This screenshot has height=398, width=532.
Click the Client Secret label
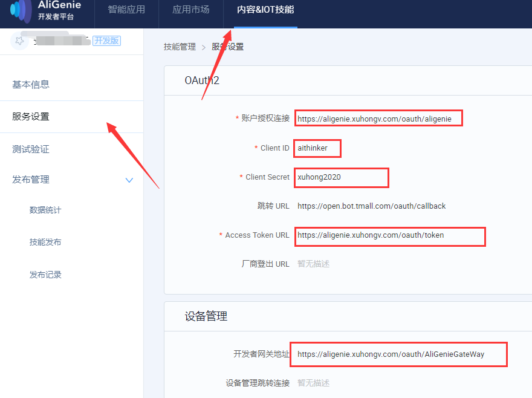[x=267, y=177]
